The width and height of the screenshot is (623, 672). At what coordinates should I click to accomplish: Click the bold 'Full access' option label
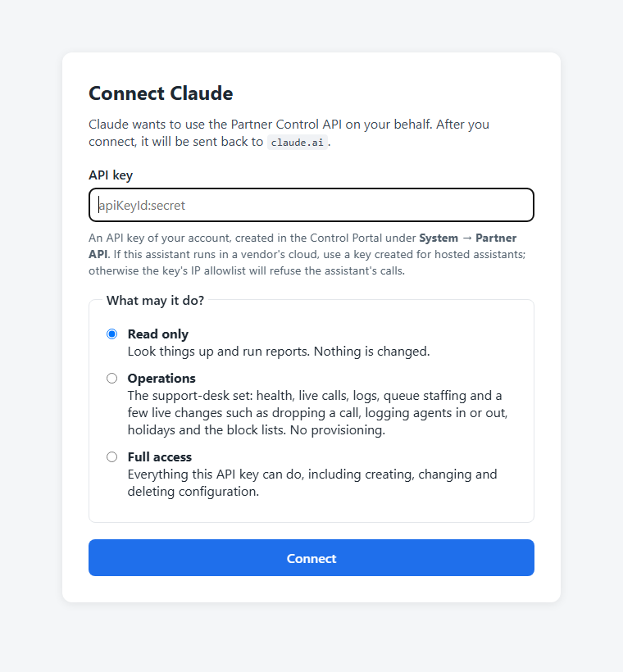(x=160, y=456)
